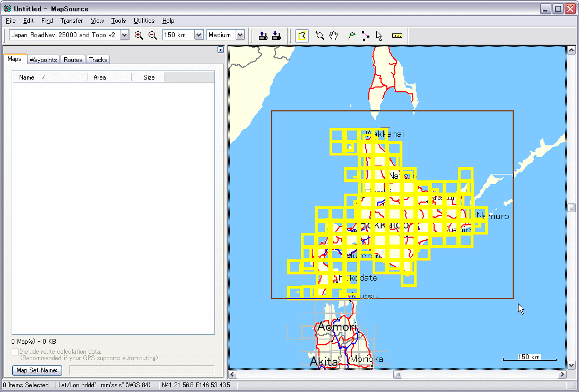
Task: Click the Zoom Out magnifier icon
Action: click(152, 36)
